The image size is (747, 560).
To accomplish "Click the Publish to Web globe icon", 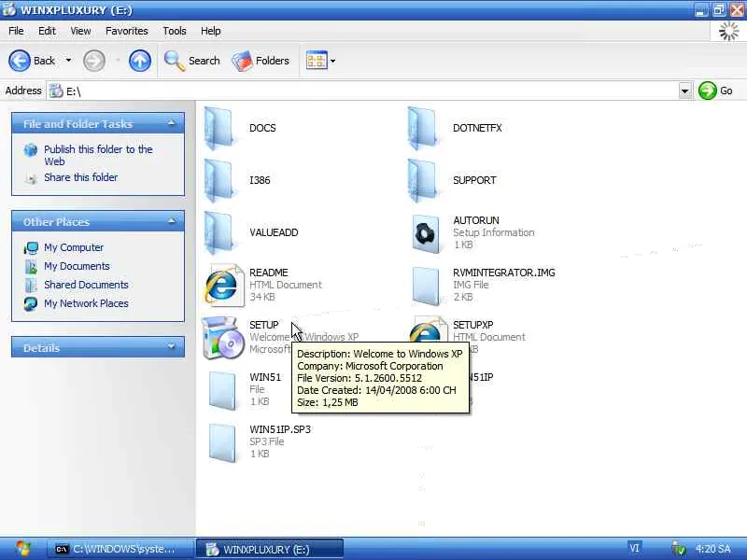I will pos(31,150).
